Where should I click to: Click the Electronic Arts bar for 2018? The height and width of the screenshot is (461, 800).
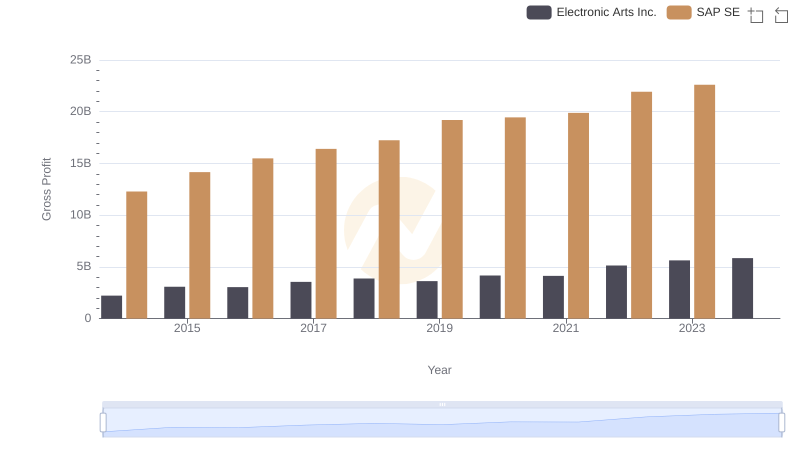[x=364, y=299]
